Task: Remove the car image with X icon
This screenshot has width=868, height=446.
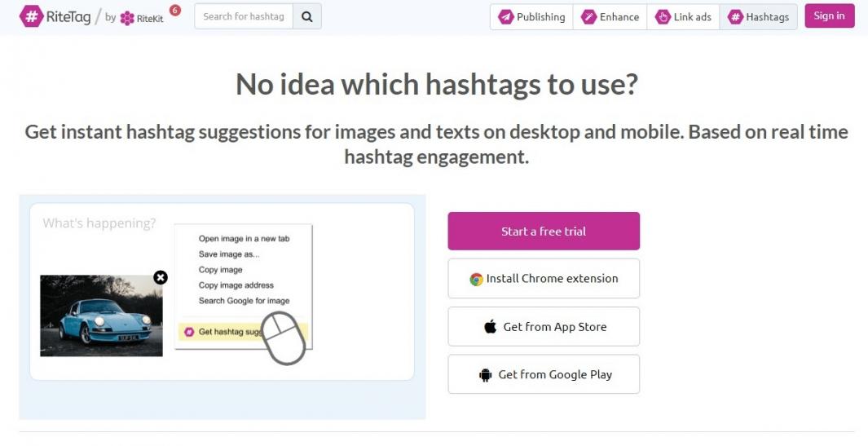Action: [x=161, y=277]
